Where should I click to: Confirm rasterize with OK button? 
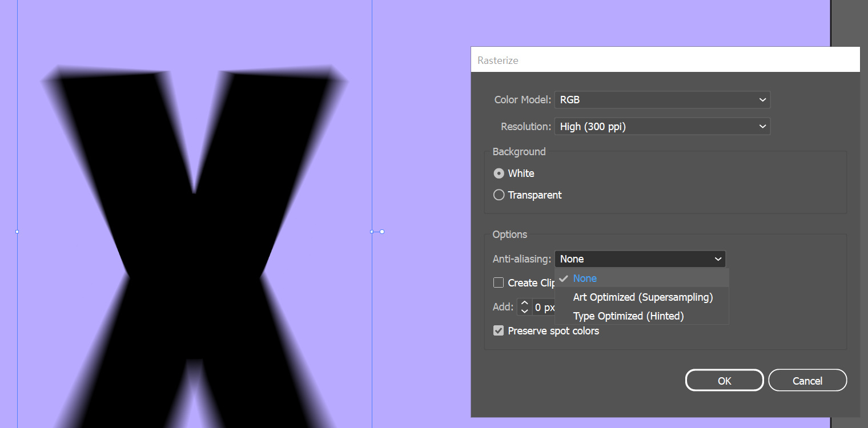tap(724, 381)
